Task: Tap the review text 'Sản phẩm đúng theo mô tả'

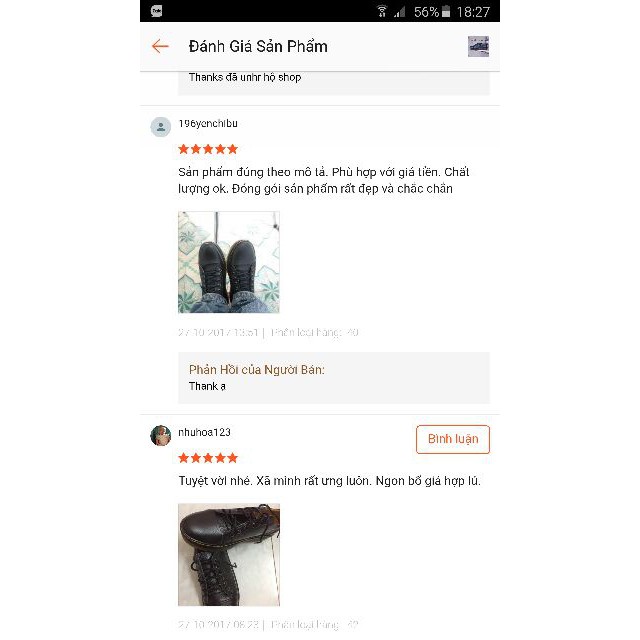Action: point(323,180)
